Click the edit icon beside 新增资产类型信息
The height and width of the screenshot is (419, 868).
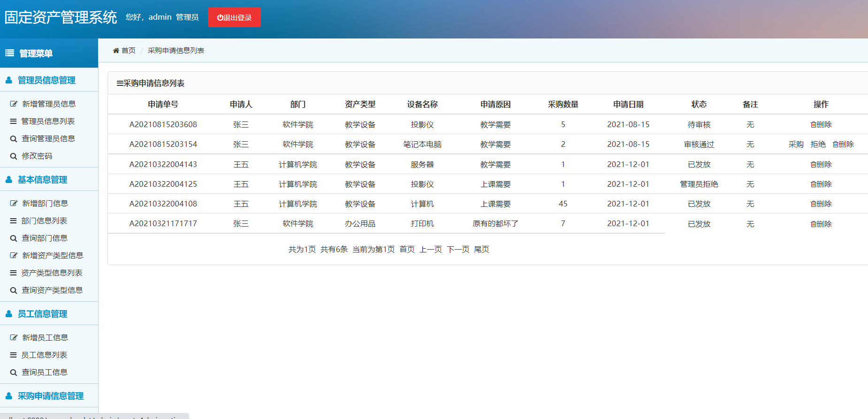[14, 256]
